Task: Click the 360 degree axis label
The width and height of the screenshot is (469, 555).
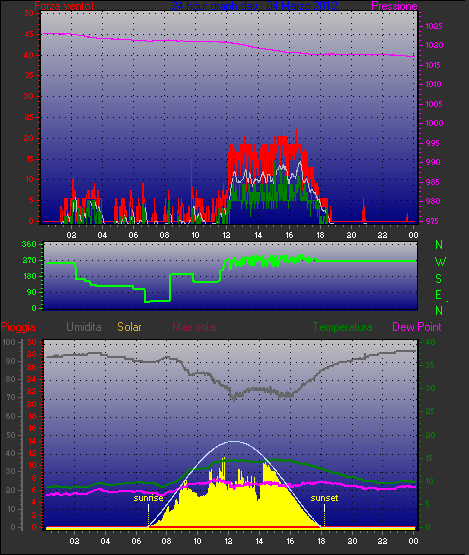Action: tap(29, 244)
